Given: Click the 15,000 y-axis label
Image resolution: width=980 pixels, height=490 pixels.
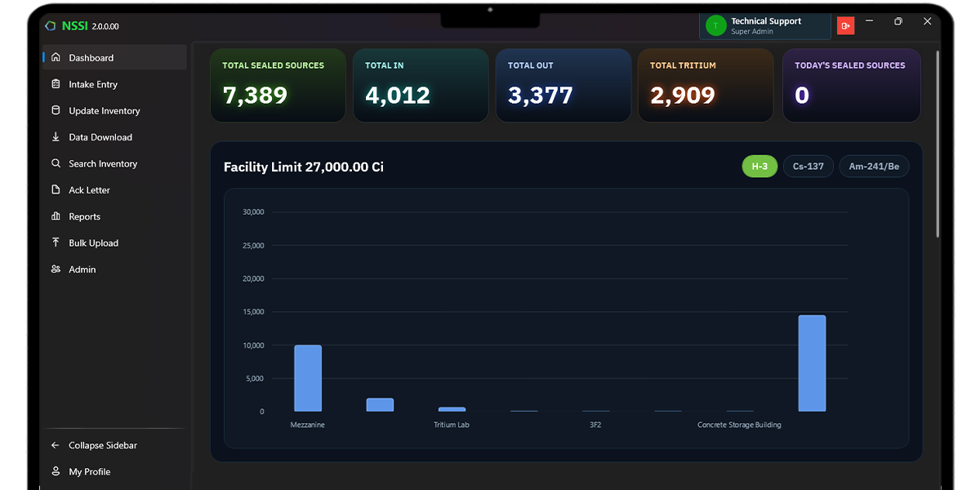Looking at the screenshot, I should point(253,312).
